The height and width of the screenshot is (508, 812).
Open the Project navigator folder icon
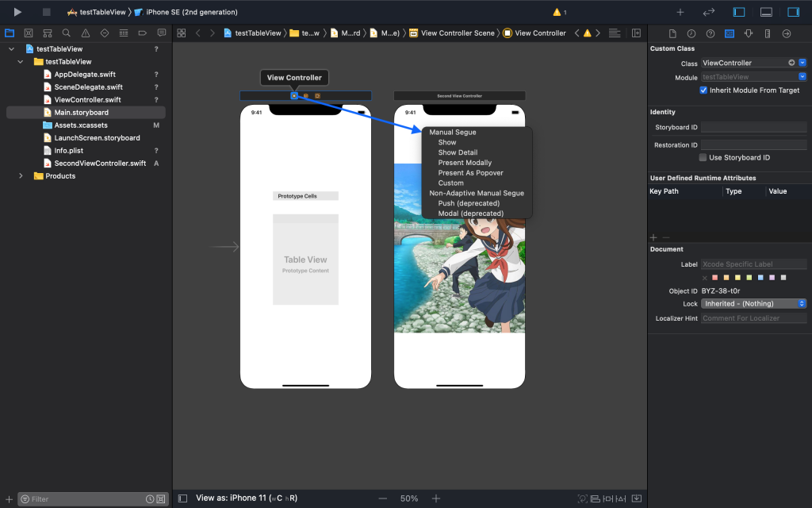10,33
